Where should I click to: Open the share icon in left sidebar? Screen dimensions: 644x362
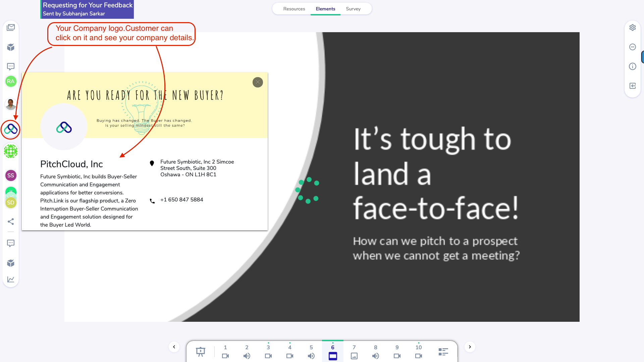coord(11,222)
